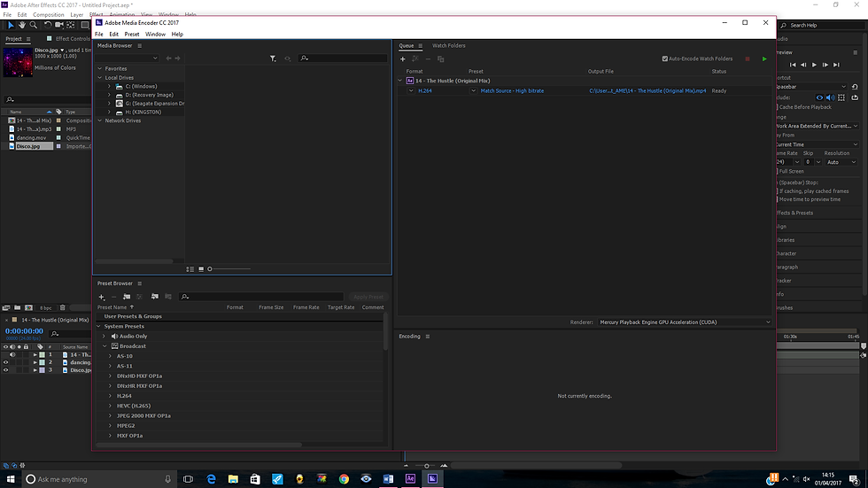Screen dimensions: 868x488
Task: Toggle Full Screen checkbox in After Effects
Action: coord(777,171)
